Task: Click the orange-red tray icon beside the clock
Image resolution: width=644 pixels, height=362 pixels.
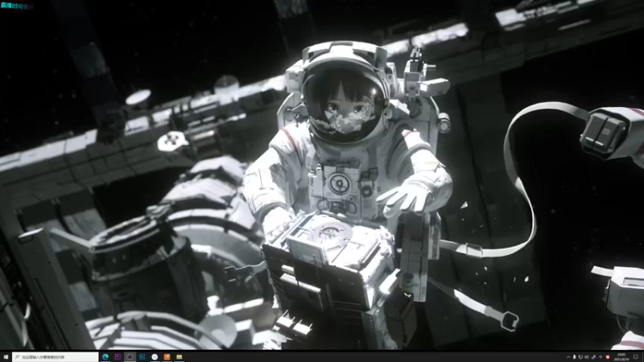Action: tap(608, 357)
